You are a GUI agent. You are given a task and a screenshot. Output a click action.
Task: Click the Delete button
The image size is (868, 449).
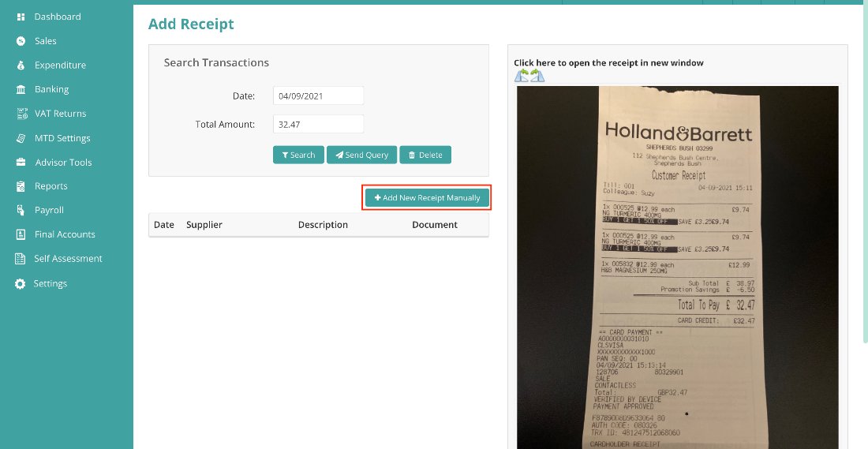pos(425,155)
